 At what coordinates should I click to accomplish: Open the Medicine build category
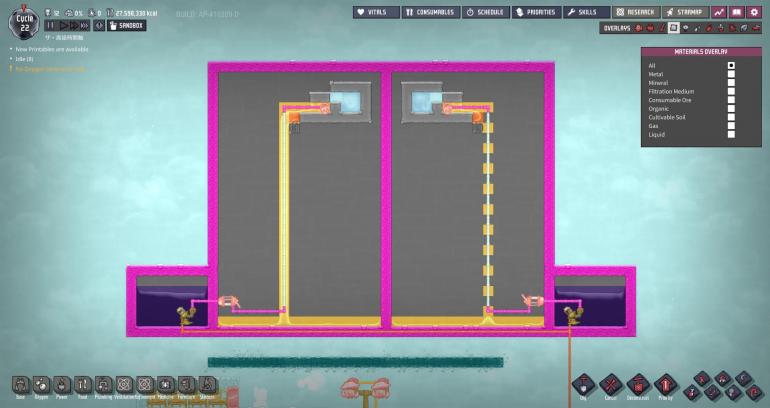pos(165,386)
